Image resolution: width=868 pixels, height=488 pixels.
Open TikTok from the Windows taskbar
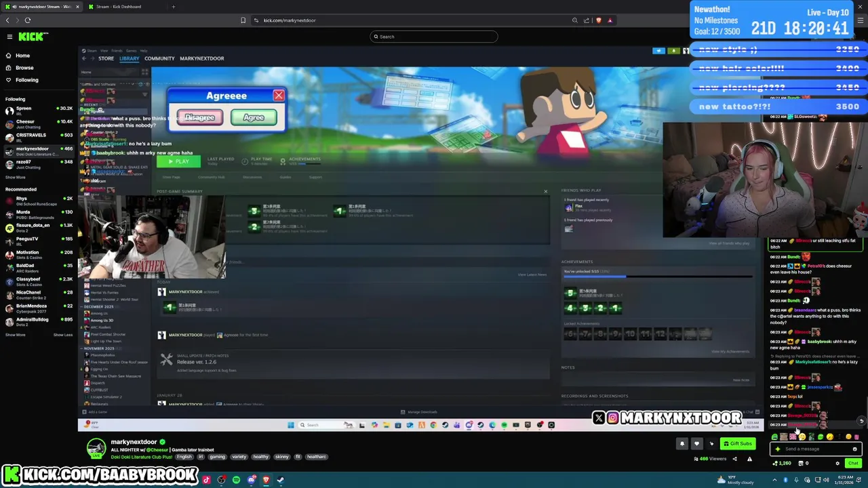click(206, 480)
